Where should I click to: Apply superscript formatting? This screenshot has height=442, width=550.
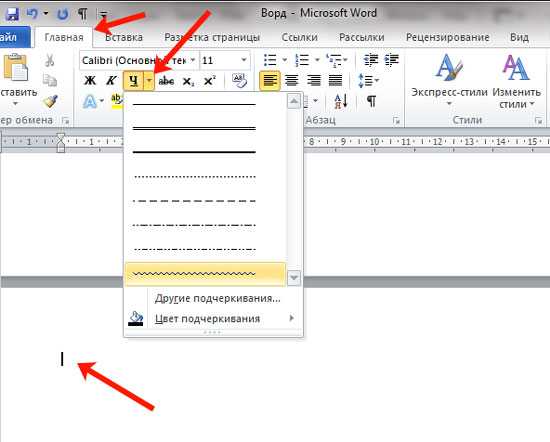point(209,81)
